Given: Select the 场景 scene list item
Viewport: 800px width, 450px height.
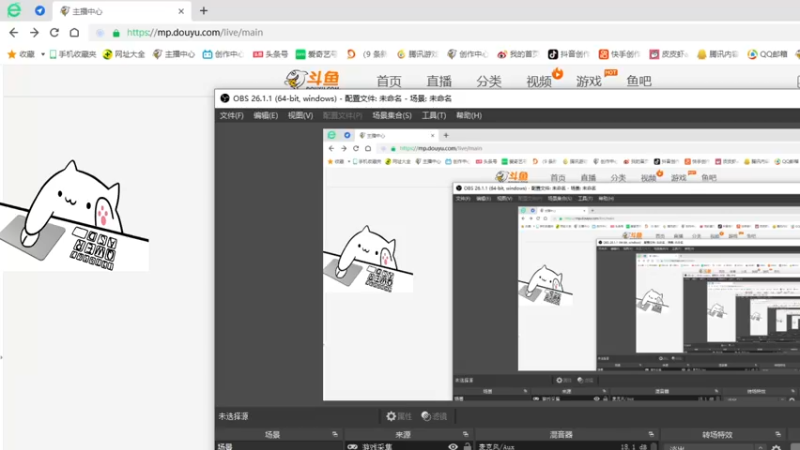Looking at the screenshot, I should pyautogui.click(x=279, y=446).
